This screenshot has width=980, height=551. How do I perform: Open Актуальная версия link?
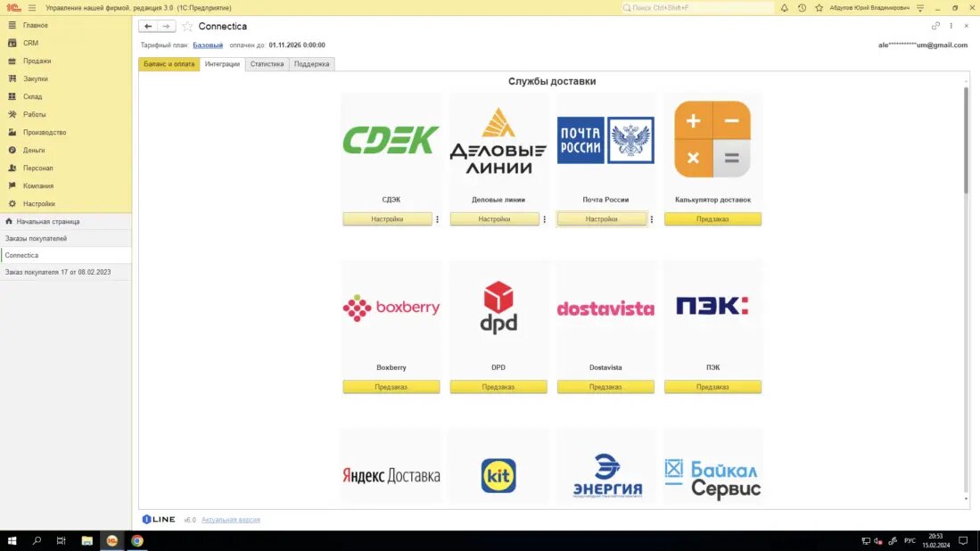231,520
